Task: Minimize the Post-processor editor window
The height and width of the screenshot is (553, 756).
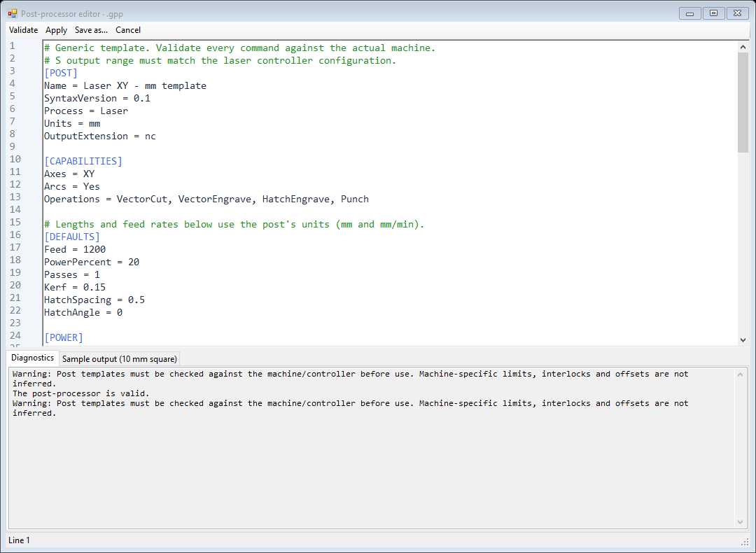Action: click(x=690, y=13)
